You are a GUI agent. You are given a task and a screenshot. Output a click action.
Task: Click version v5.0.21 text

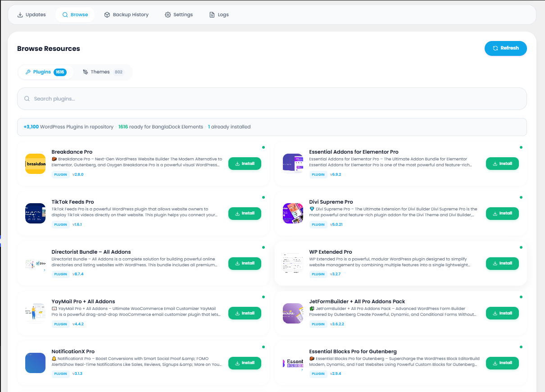[x=336, y=224]
